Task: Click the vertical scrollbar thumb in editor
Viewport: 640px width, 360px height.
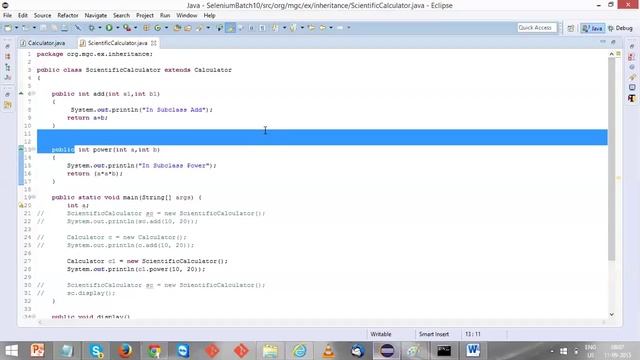Action: tap(611, 158)
